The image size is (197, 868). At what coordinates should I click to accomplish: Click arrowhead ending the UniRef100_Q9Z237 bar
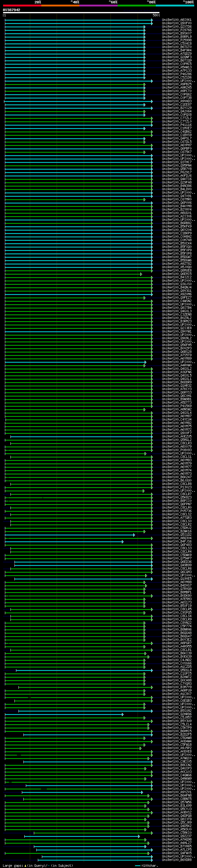coord(139,836)
